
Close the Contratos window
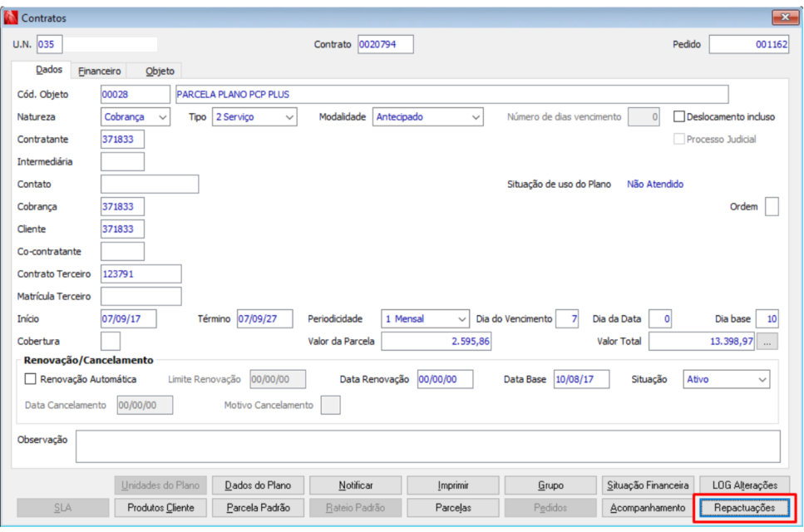click(x=785, y=17)
